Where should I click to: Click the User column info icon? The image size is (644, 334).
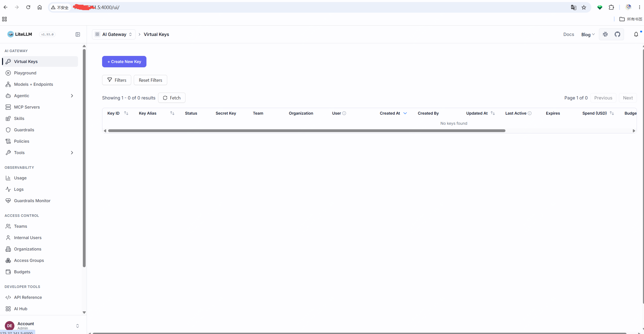pos(344,113)
